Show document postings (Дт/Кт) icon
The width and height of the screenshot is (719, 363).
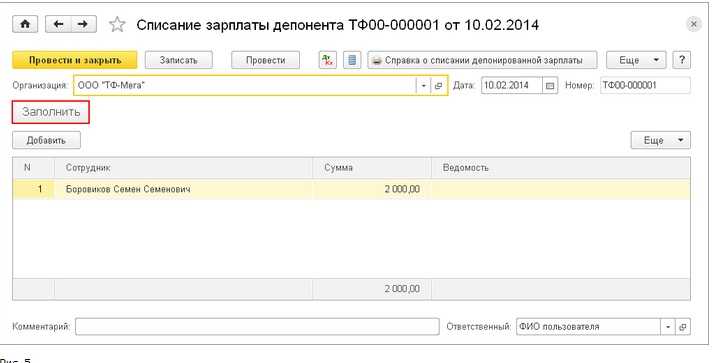(x=327, y=60)
